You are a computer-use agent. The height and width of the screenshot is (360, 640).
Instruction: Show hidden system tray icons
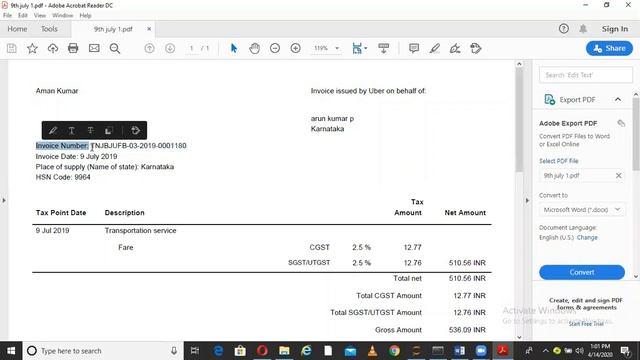click(x=546, y=351)
